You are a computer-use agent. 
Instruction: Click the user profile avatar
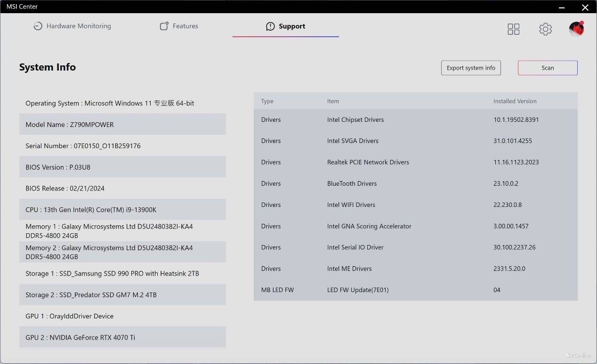tap(576, 29)
